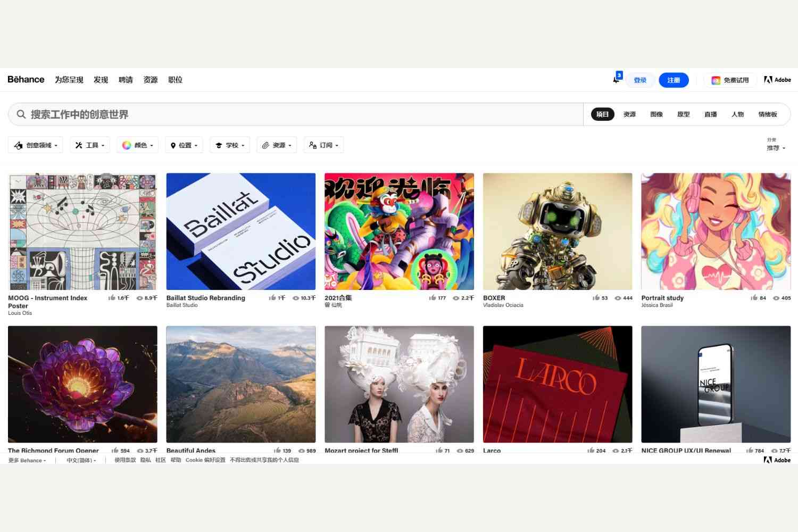Viewport: 798px width, 532px height.
Task: Click the magnifier icon in the search bar
Action: (21, 114)
